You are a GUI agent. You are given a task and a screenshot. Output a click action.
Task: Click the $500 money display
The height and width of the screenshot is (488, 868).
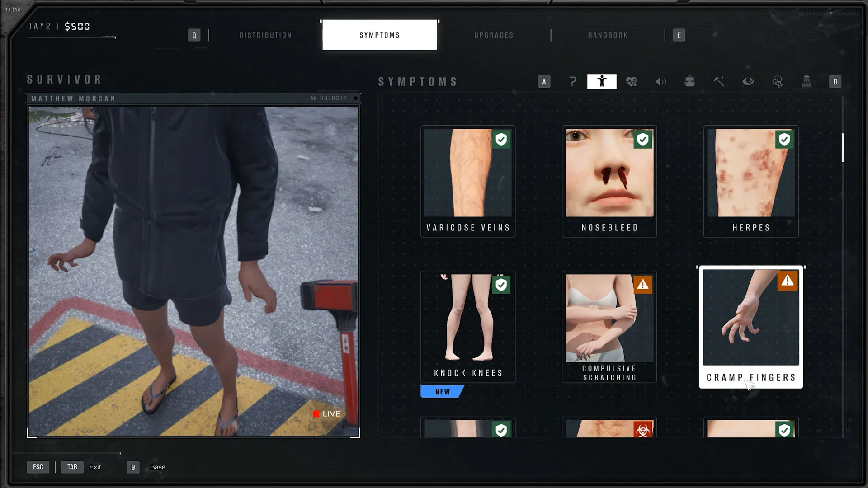pos(77,27)
